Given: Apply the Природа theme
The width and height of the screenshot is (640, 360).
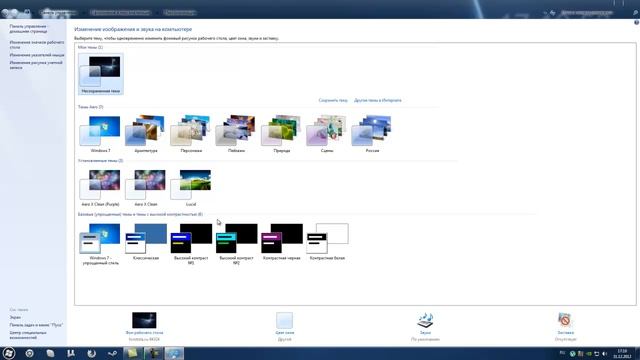Looking at the screenshot, I should click(x=282, y=133).
